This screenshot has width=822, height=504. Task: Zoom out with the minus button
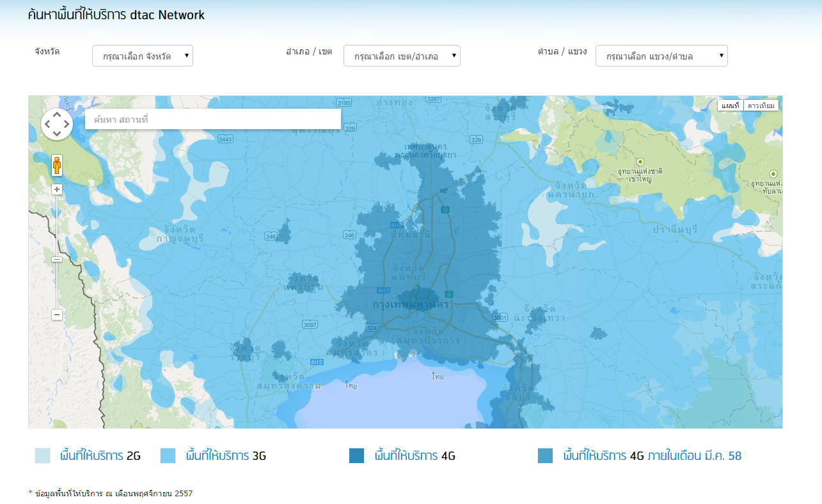(57, 315)
